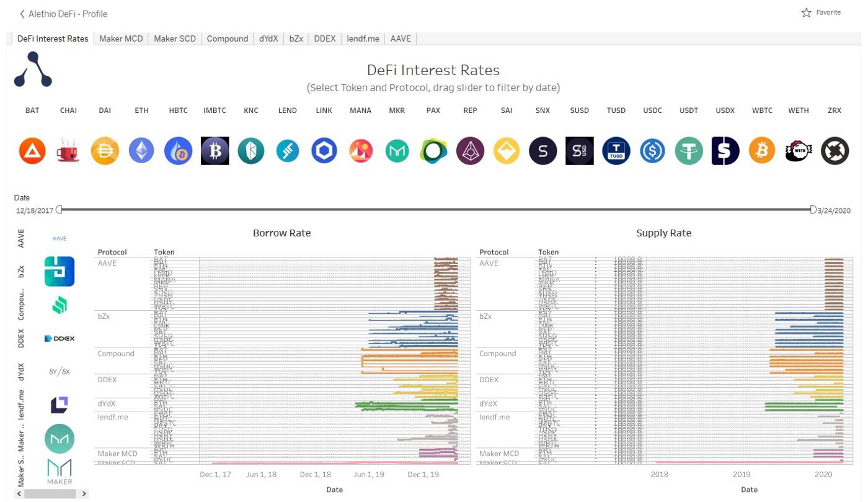This screenshot has height=502, width=868.
Task: Click dYdX protocol label in Borrow Rate
Action: click(x=107, y=404)
